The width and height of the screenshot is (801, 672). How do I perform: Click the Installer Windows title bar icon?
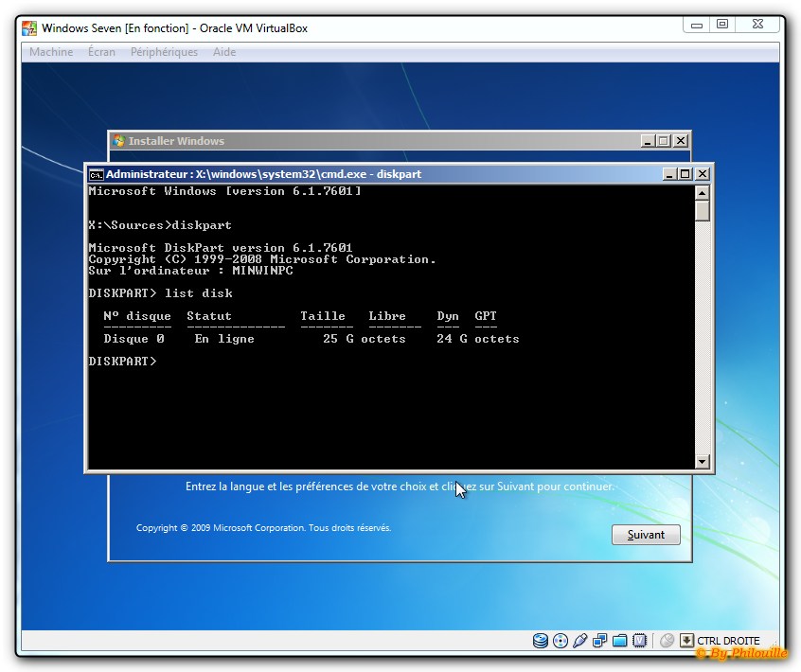[x=119, y=141]
